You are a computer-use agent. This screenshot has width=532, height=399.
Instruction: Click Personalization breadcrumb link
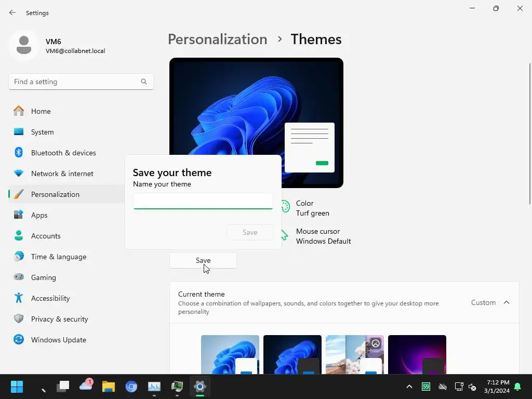tap(218, 39)
